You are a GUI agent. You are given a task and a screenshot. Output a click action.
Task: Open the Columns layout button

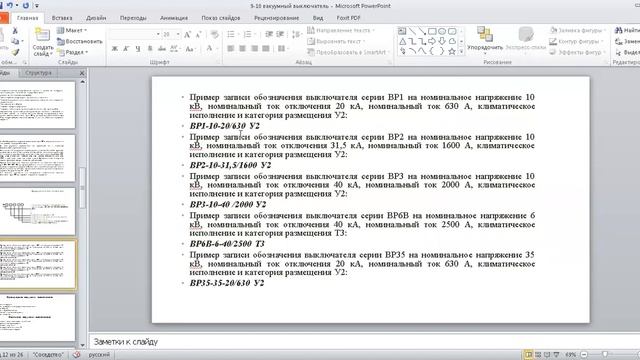(x=282, y=49)
